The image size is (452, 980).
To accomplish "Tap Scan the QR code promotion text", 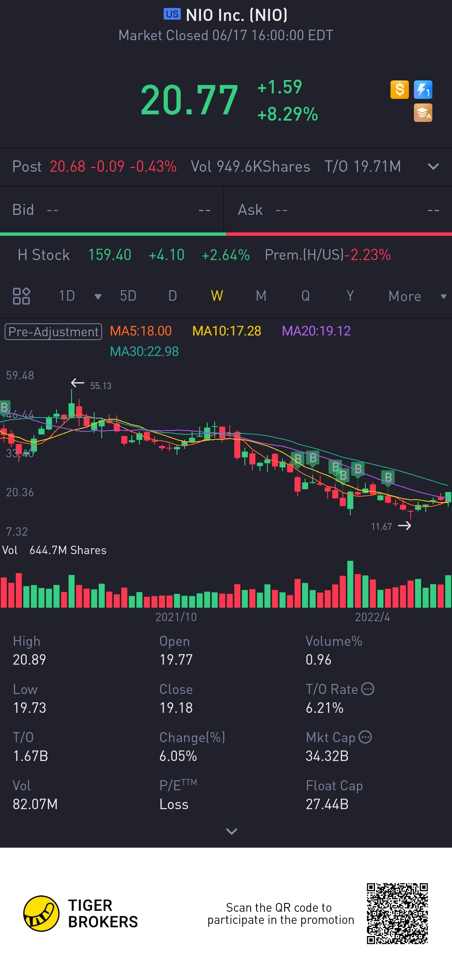I will click(x=280, y=914).
